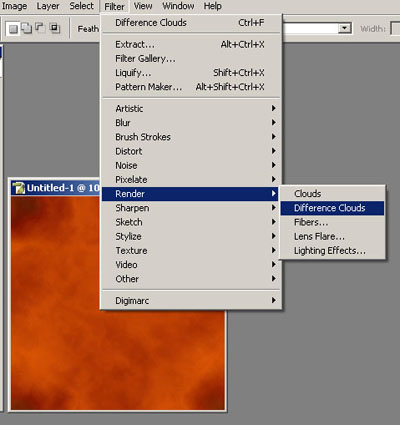The image size is (400, 425).
Task: Click the Untitled-1 document window icon
Action: coord(19,188)
